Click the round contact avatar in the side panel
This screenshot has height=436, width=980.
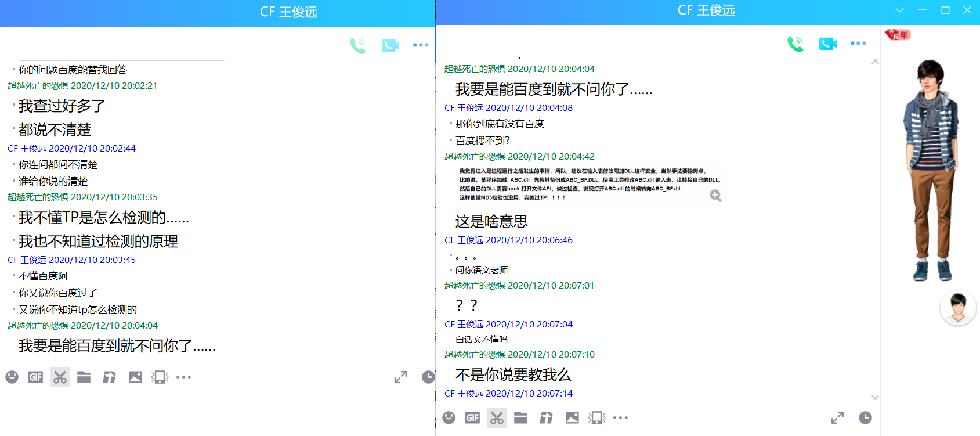click(957, 308)
